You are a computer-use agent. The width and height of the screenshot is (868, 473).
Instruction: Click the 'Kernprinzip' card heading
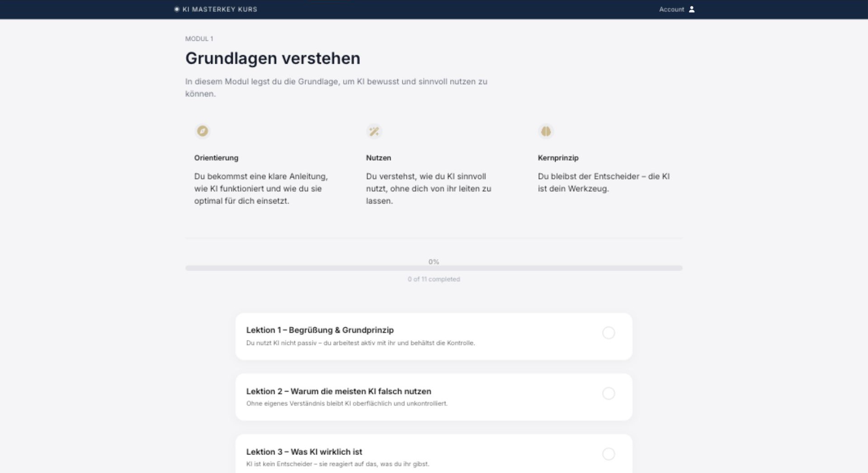pos(558,158)
